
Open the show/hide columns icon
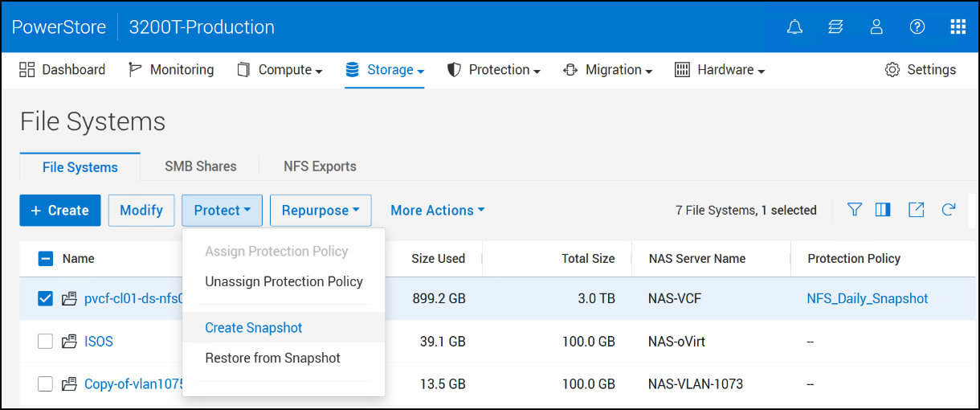tap(883, 210)
